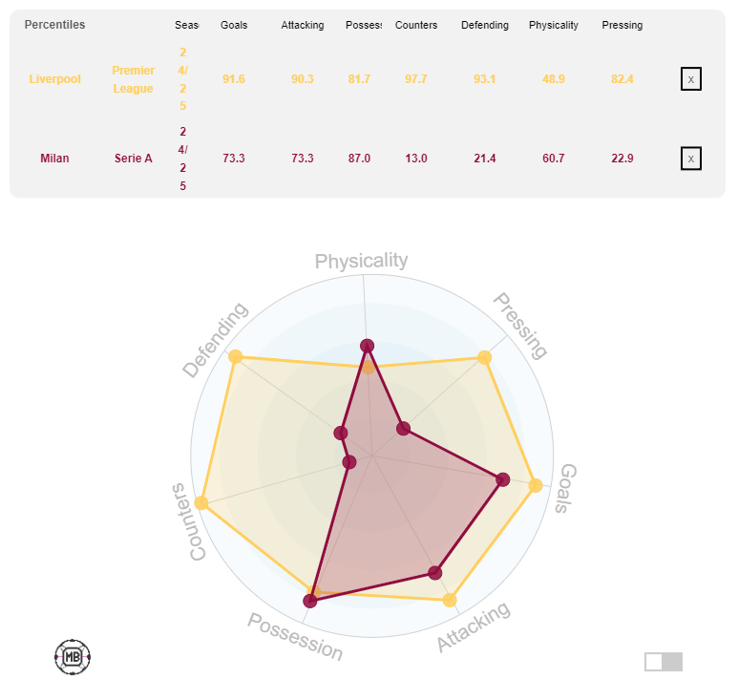Click Liverpool's Counters point on the radar
Viewport: 738px width, 700px height.
(x=201, y=502)
